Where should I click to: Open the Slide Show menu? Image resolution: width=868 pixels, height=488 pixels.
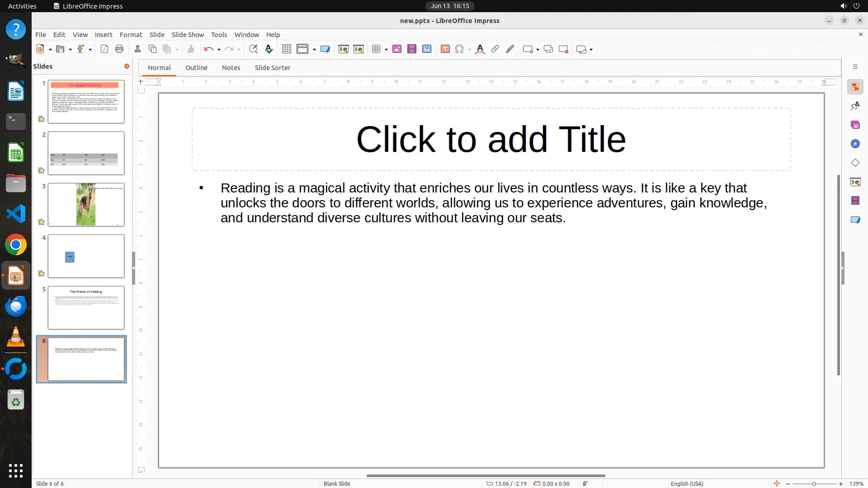pyautogui.click(x=188, y=34)
